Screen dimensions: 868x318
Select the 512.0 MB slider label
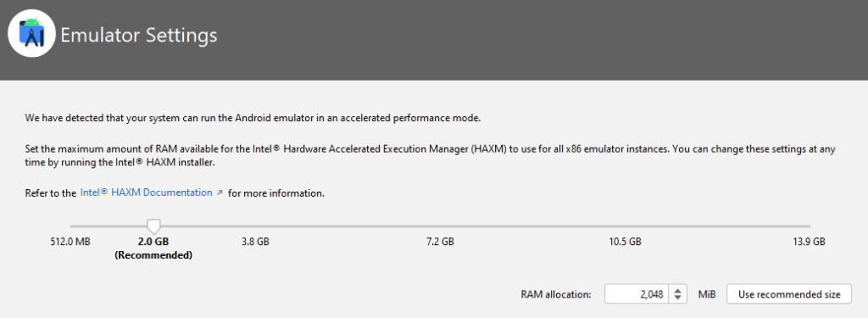pyautogui.click(x=70, y=242)
